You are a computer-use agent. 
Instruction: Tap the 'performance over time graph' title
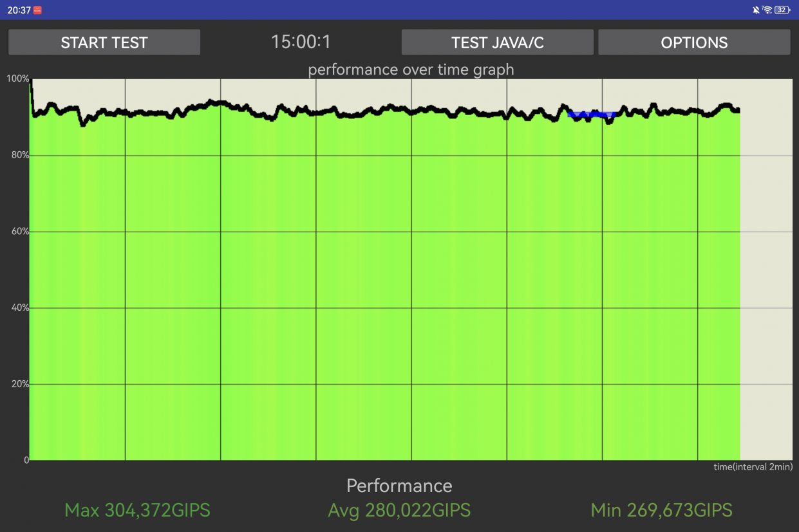pos(411,69)
